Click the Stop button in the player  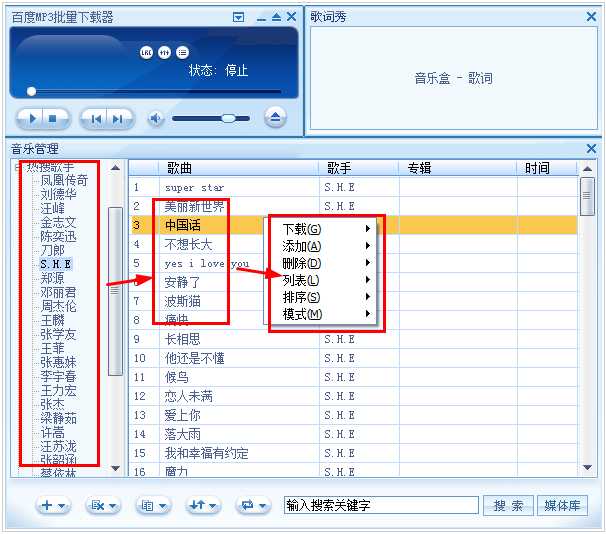[53, 119]
